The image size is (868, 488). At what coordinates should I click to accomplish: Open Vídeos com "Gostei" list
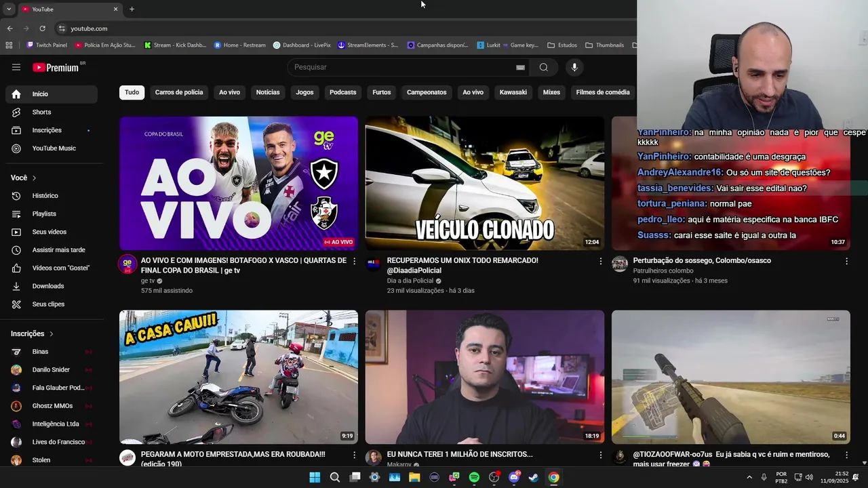52,268
